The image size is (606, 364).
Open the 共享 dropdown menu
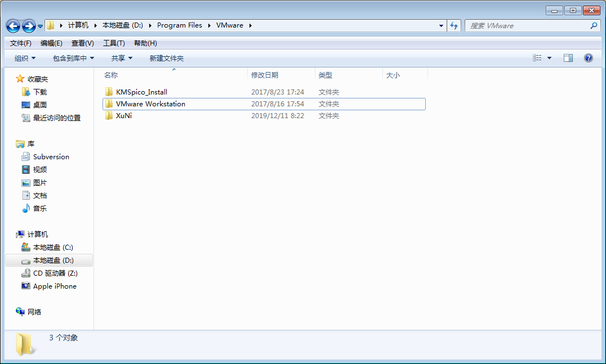pos(122,57)
